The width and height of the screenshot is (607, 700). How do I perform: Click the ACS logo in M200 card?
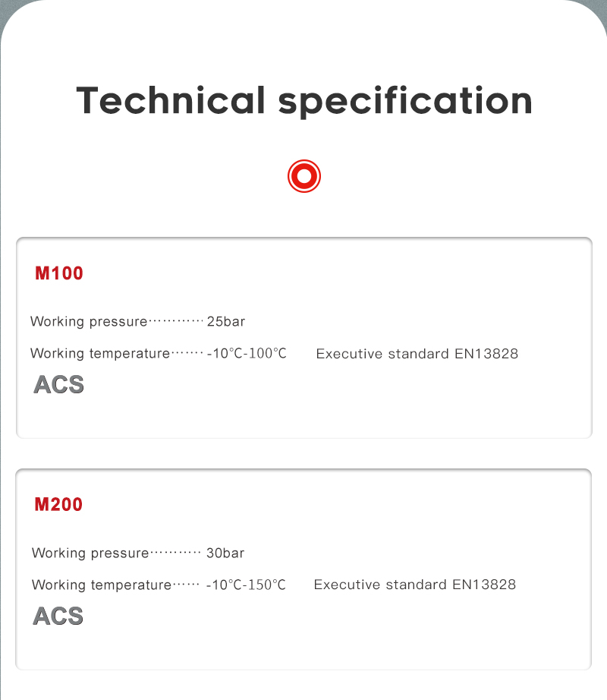pyautogui.click(x=58, y=616)
